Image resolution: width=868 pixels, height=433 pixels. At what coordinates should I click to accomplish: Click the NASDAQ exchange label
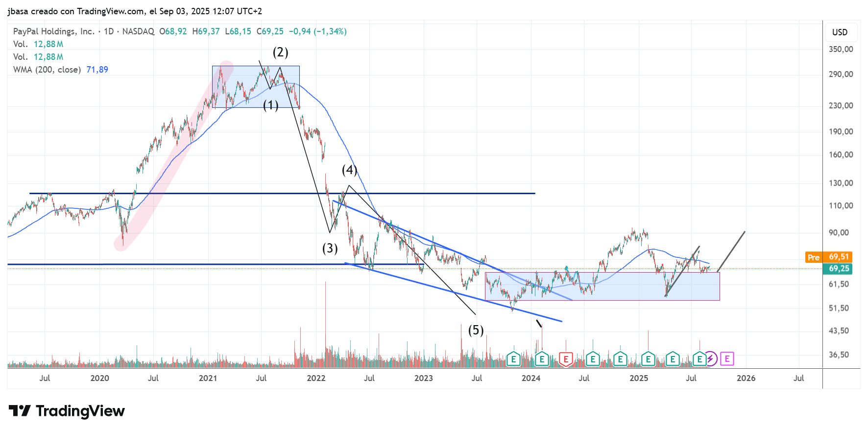tap(138, 31)
